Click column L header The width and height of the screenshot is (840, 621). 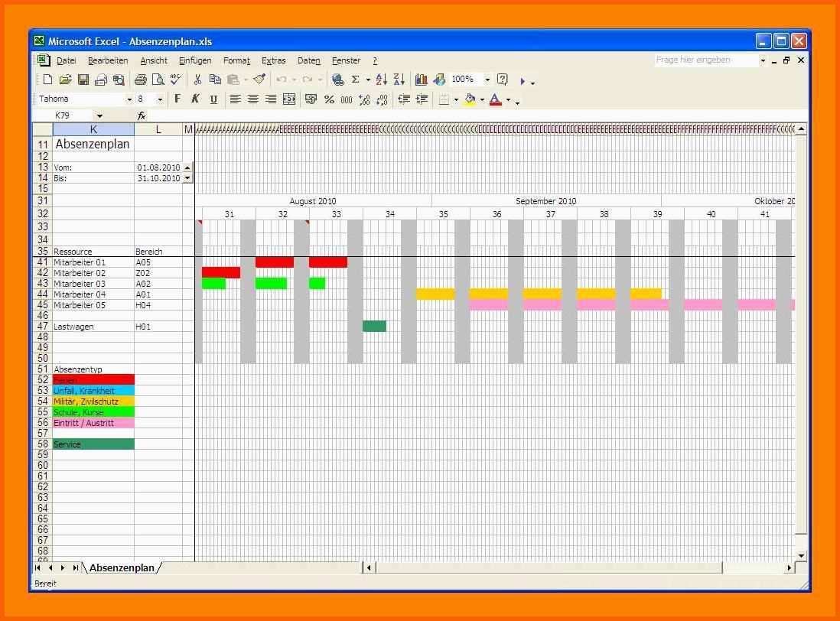[158, 129]
